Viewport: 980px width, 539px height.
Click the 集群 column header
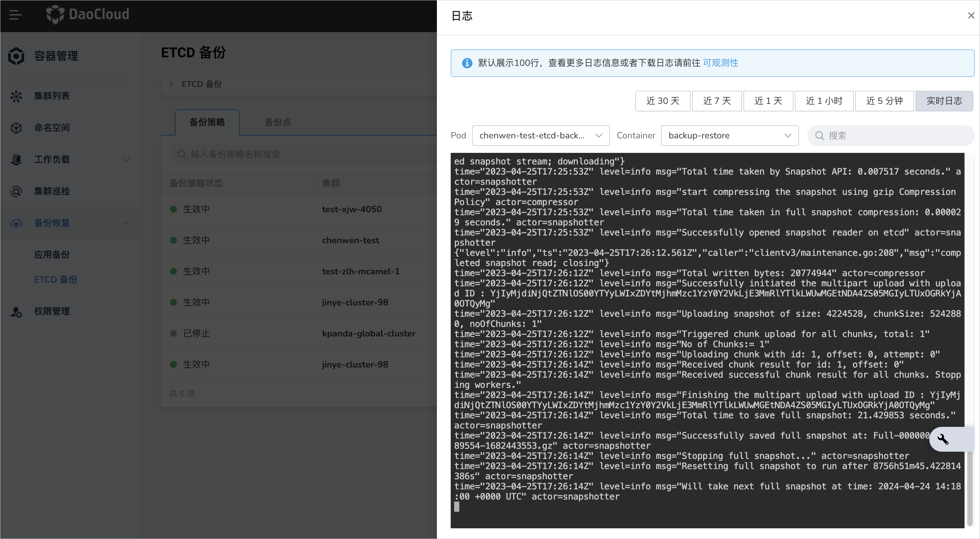[331, 184]
